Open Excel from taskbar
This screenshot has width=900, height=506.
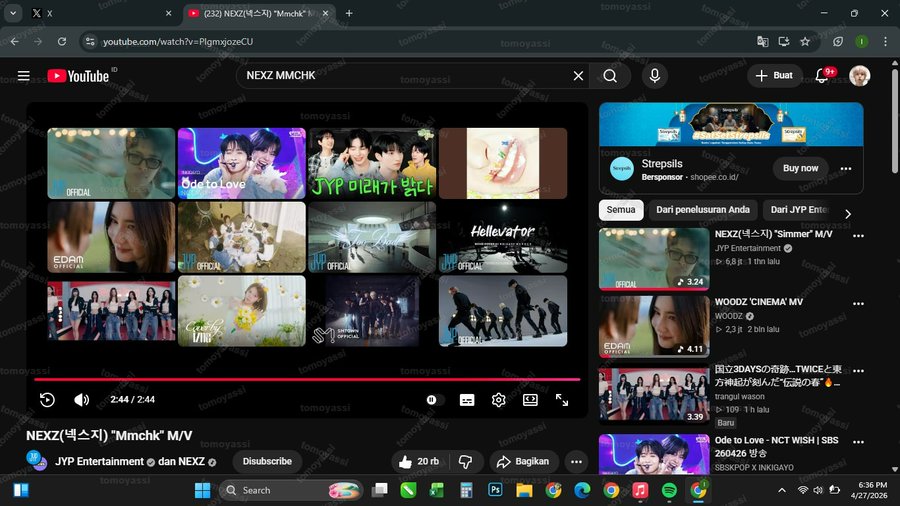tap(437, 491)
